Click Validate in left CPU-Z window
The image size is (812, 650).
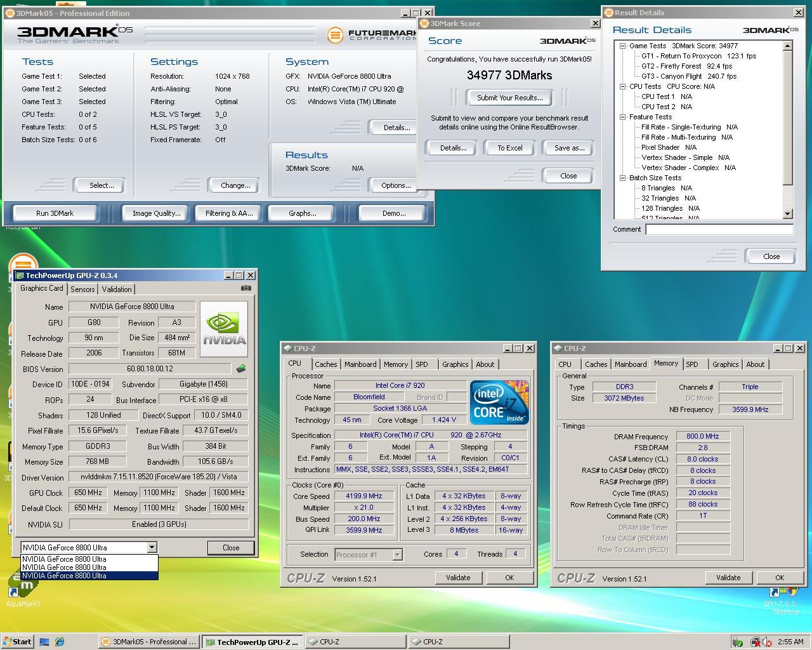458,578
